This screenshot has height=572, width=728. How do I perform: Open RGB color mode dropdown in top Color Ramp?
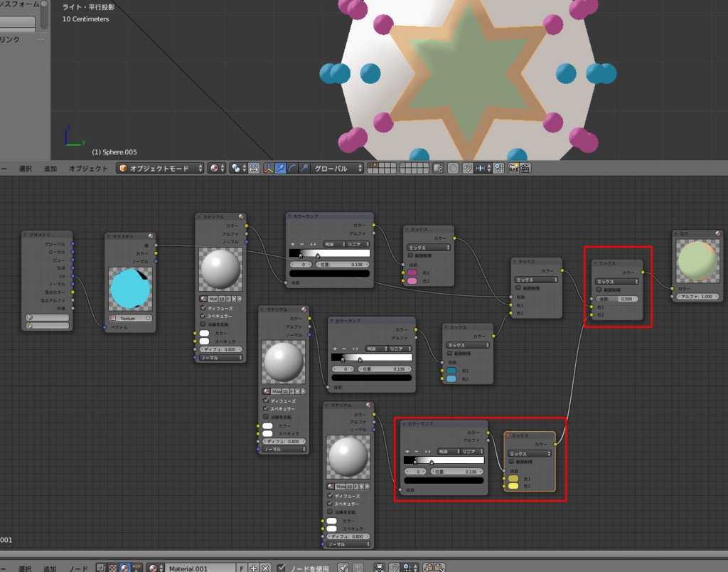click(334, 244)
